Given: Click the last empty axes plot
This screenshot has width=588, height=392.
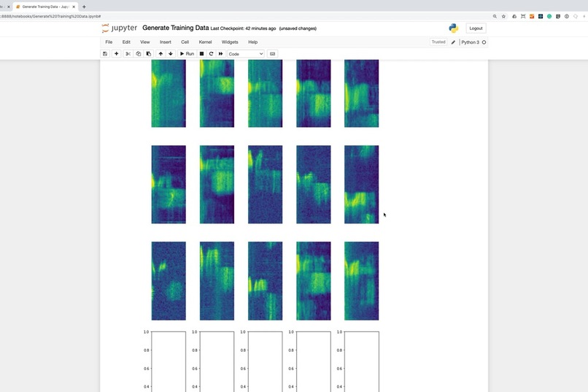Looking at the screenshot, I should (x=362, y=361).
